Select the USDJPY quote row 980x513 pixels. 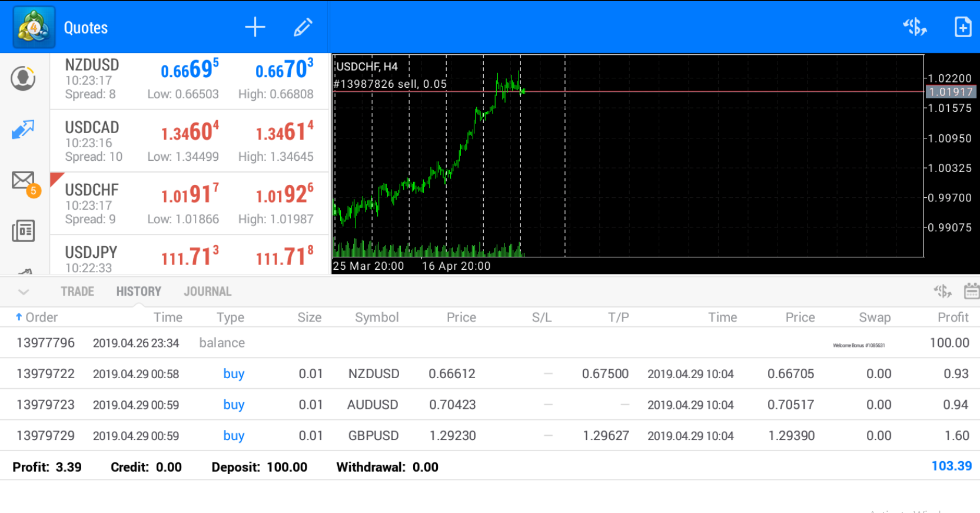[190, 255]
